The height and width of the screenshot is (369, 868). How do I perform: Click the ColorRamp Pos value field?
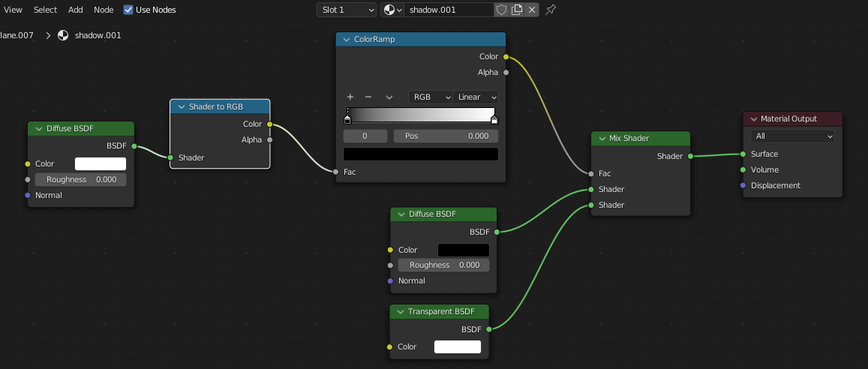(445, 136)
